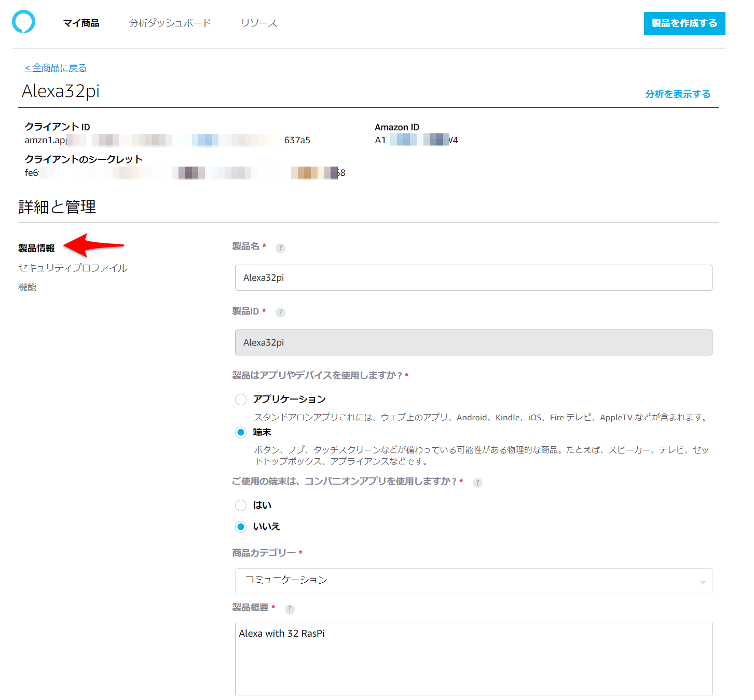Select the 端末 radio button
The image size is (754, 700).
coord(241,432)
